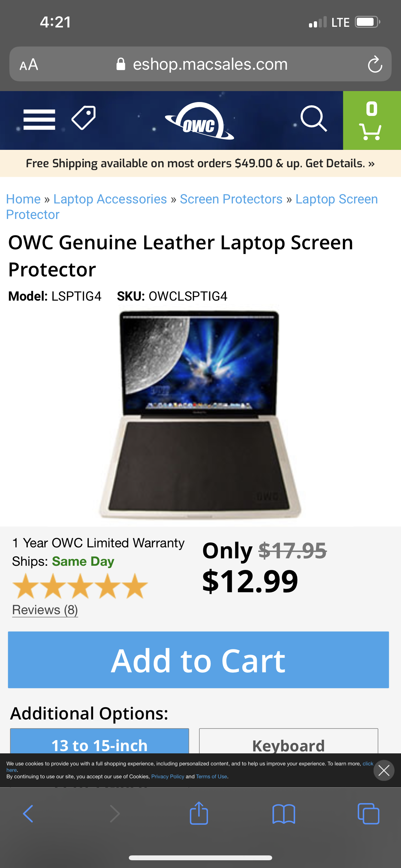
Task: View the shopping cart with 0 items
Action: click(x=372, y=120)
